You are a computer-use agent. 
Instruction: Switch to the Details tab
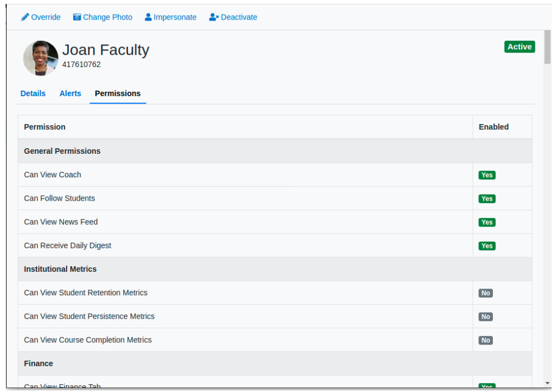(x=33, y=93)
